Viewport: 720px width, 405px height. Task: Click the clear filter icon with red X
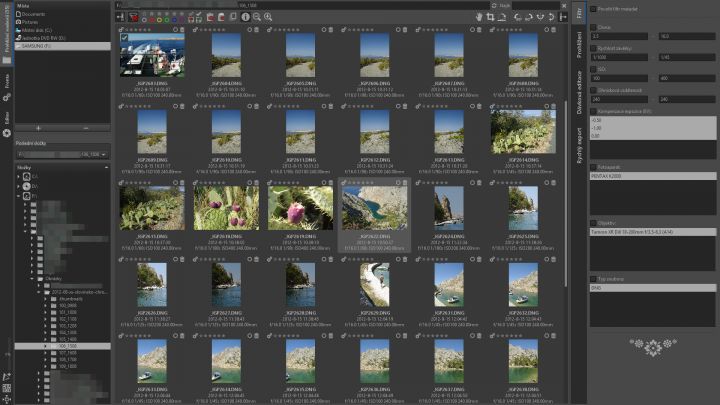pos(133,17)
